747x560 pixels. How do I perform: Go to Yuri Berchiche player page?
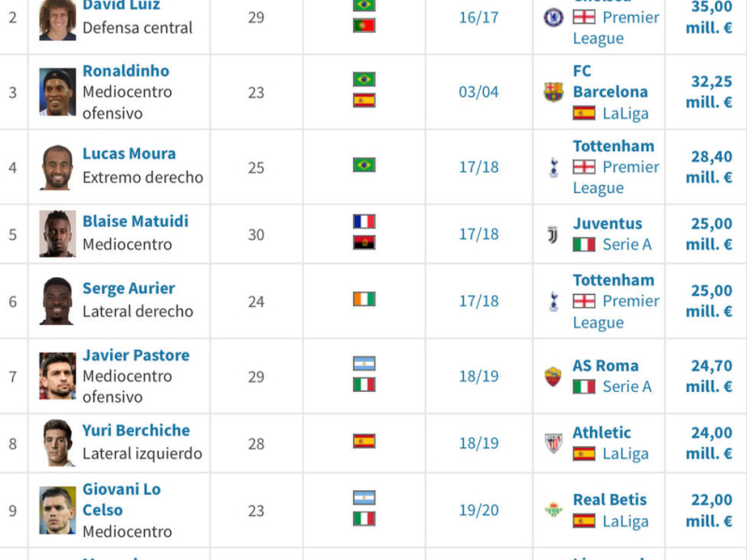click(135, 430)
